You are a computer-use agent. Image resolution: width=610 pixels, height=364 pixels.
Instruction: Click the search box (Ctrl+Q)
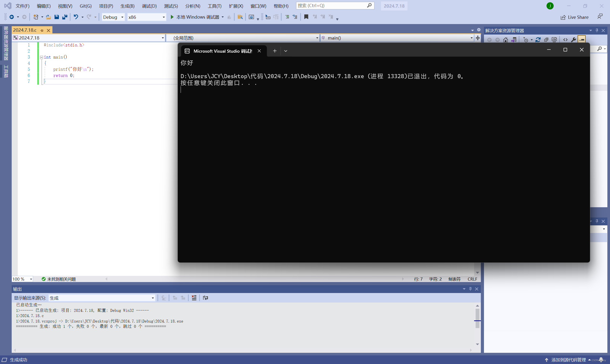click(x=335, y=6)
